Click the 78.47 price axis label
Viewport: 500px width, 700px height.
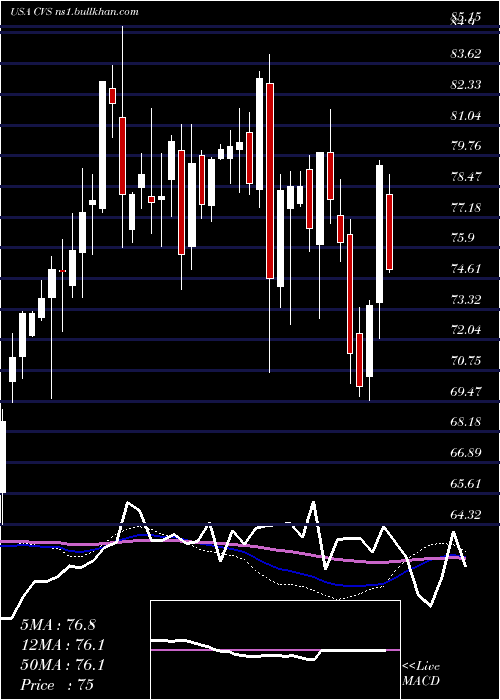466,177
